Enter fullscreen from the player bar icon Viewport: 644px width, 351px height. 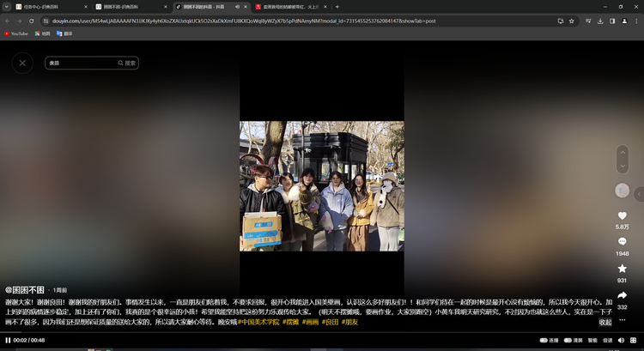click(x=635, y=340)
